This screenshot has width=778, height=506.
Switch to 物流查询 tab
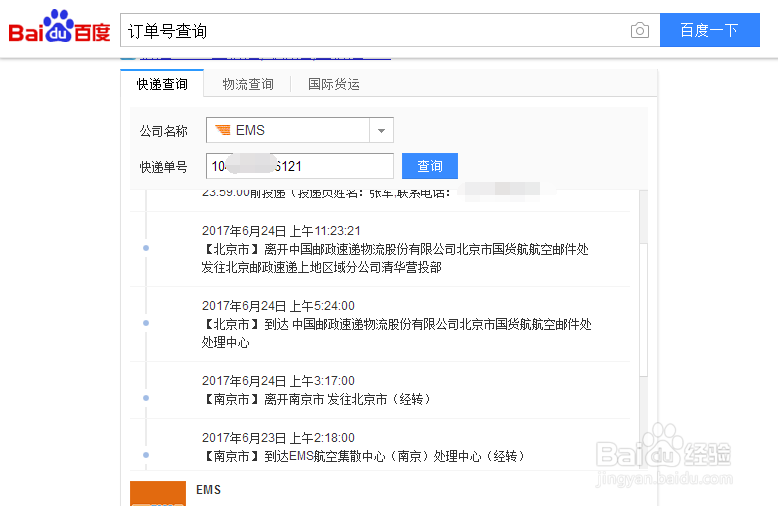[x=248, y=84]
